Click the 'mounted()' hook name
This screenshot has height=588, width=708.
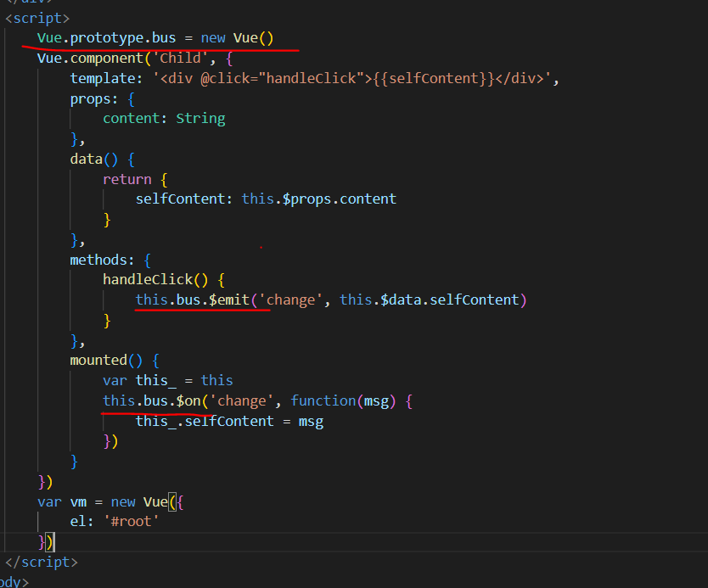106,361
